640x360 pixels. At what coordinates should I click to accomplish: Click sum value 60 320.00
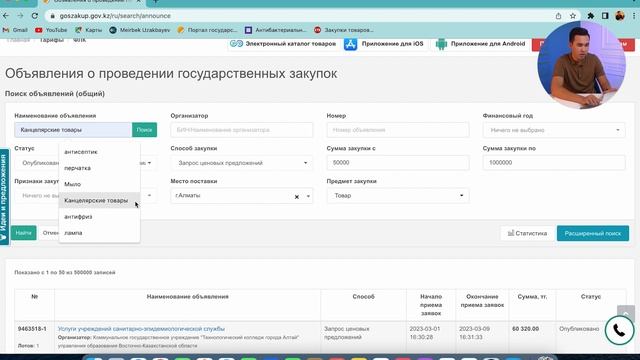[525, 329]
